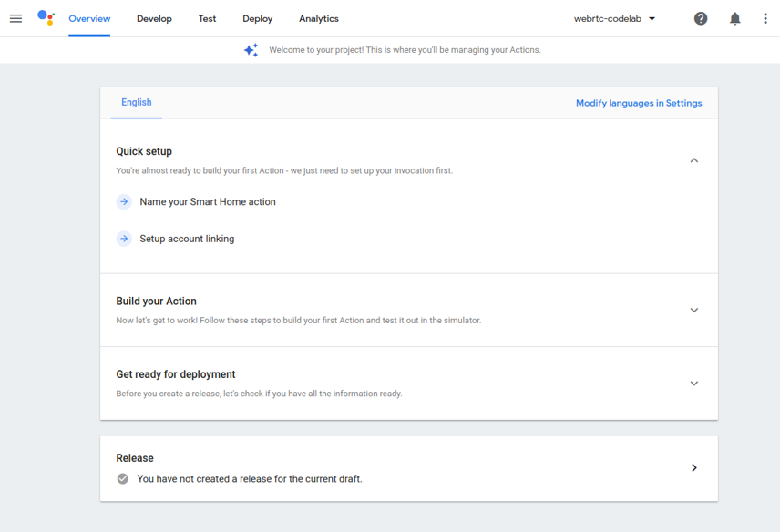780x532 pixels.
Task: Collapse the Quick setup section
Action: pyautogui.click(x=694, y=159)
